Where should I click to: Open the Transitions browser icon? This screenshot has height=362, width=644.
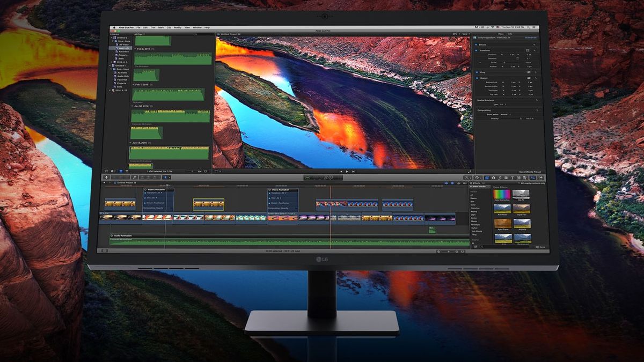(506, 178)
